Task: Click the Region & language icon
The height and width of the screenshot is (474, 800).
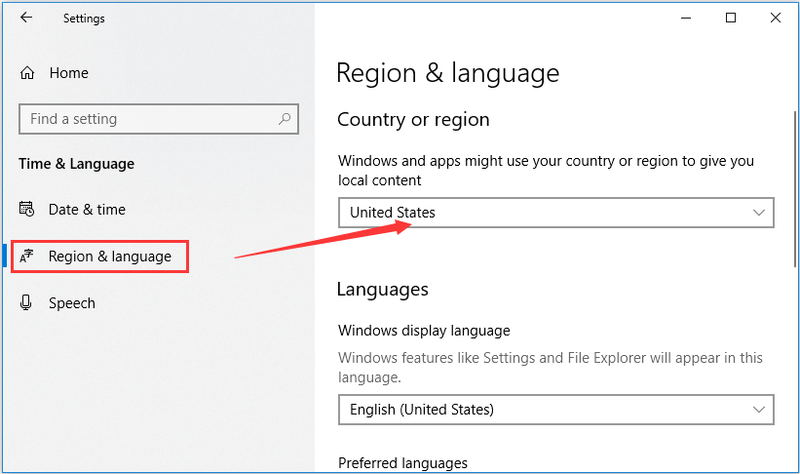Action: (27, 256)
